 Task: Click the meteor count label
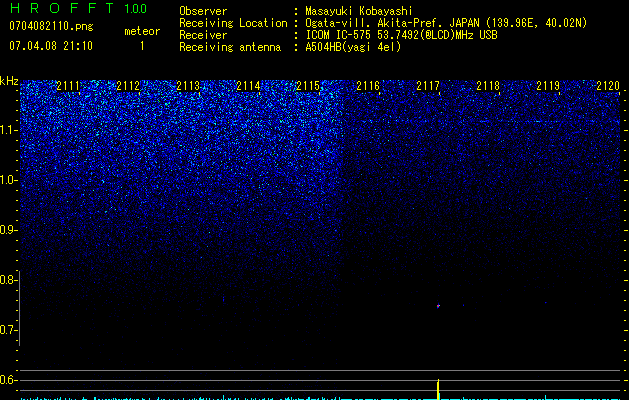[142, 31]
